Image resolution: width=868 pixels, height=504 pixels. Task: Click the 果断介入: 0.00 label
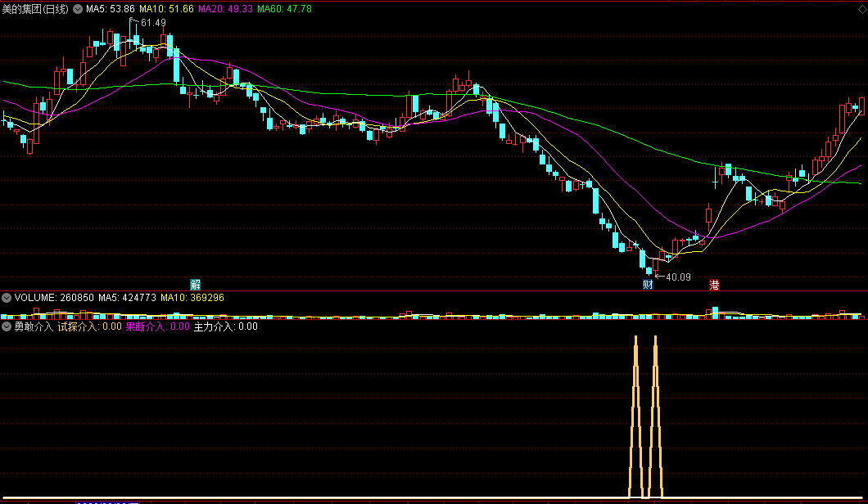(158, 326)
